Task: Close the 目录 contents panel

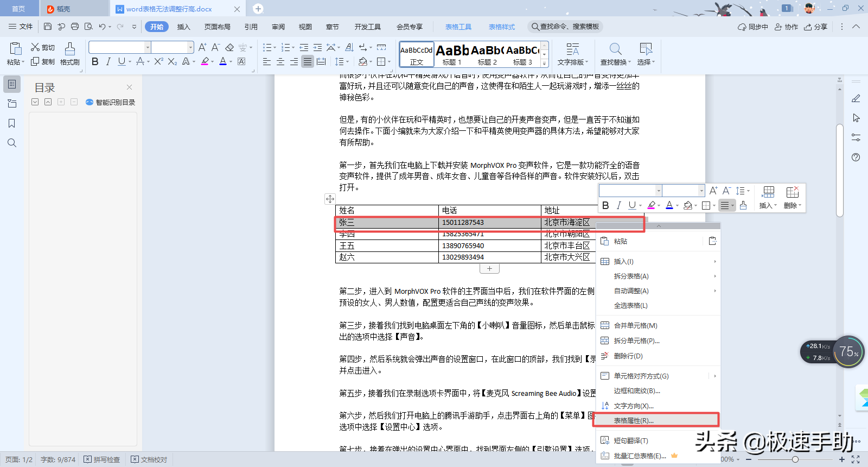Action: coord(129,87)
